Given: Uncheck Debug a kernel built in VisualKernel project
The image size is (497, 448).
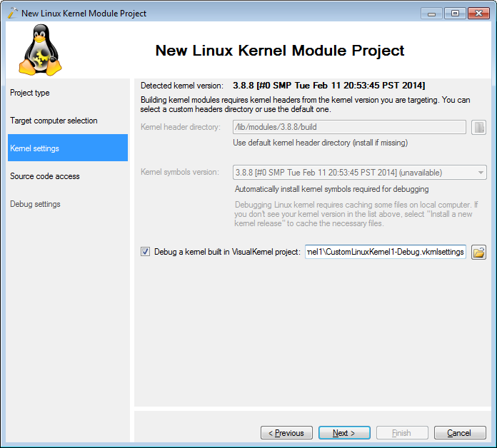Looking at the screenshot, I should tap(145, 252).
